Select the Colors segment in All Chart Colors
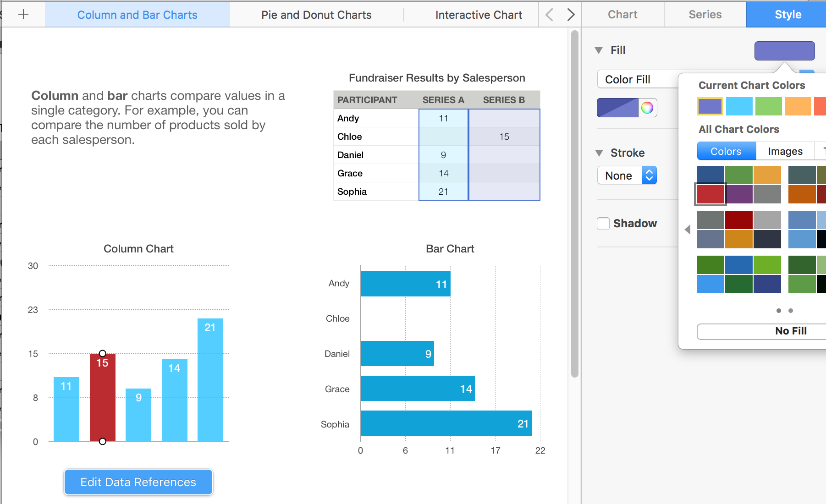Viewport: 826px width, 504px height. [726, 151]
